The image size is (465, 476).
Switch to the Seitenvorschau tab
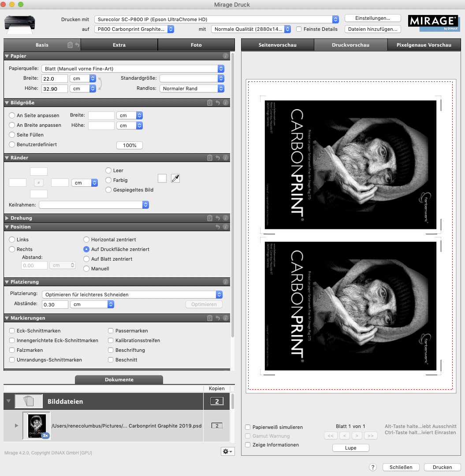278,45
